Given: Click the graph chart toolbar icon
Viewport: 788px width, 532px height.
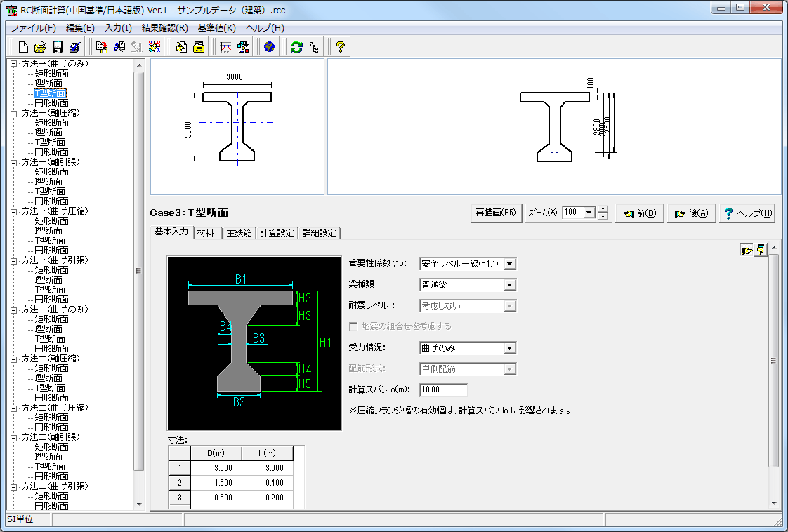Looking at the screenshot, I should [226, 47].
